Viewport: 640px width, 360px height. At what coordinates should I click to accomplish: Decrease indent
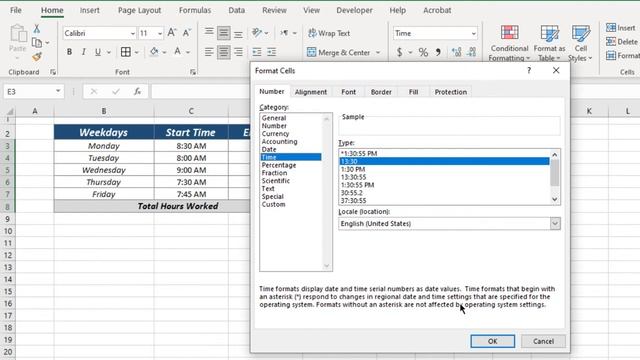click(257, 52)
